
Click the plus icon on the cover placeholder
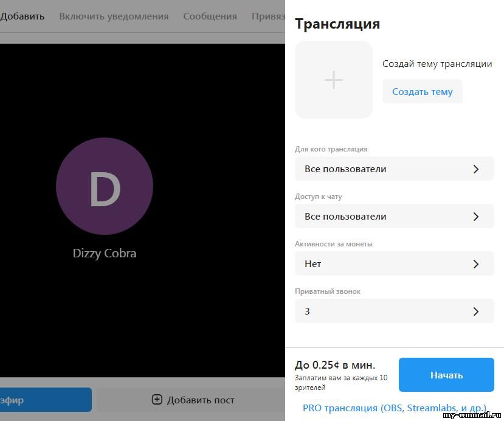pyautogui.click(x=334, y=80)
